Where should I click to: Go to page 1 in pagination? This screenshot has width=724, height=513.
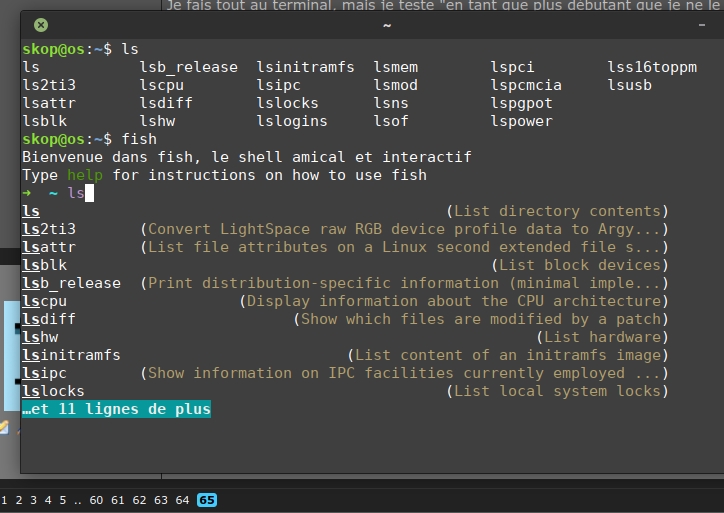[x=5, y=500]
